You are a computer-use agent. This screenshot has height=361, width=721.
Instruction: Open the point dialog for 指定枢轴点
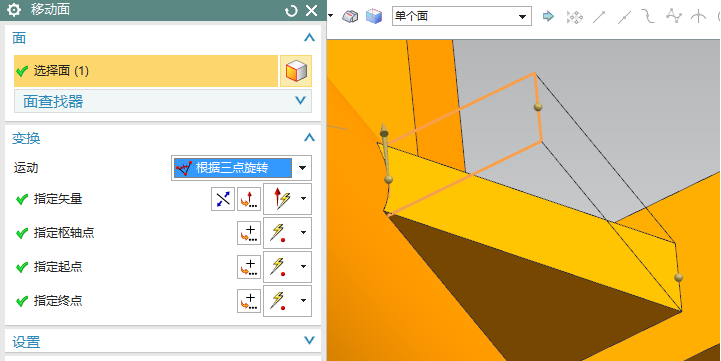(249, 233)
